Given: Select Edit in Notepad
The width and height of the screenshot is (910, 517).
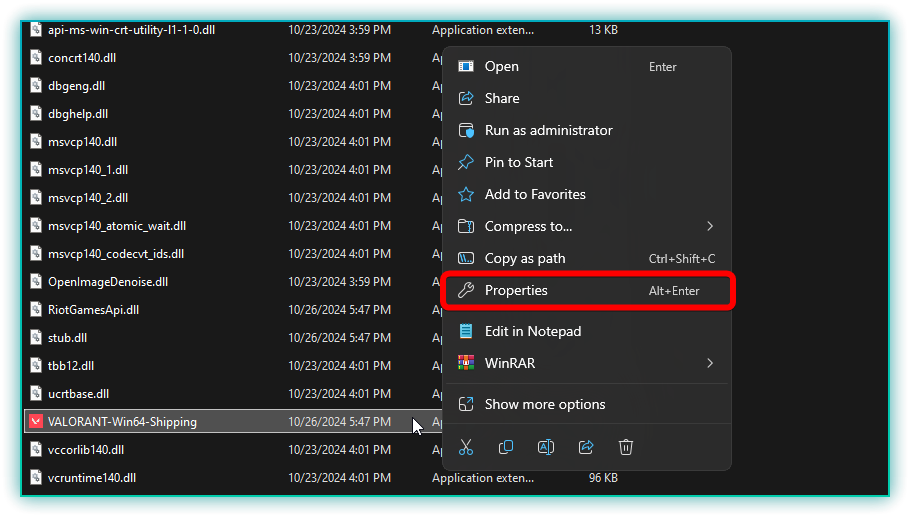Looking at the screenshot, I should 586,331.
